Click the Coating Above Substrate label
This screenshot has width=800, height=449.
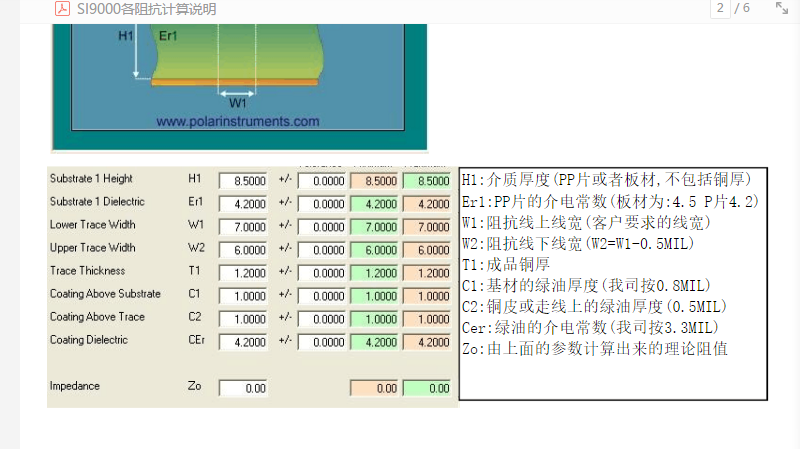(x=105, y=294)
